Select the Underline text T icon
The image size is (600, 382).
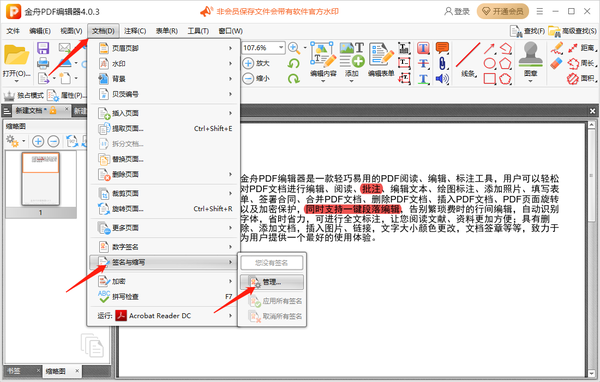point(423,79)
